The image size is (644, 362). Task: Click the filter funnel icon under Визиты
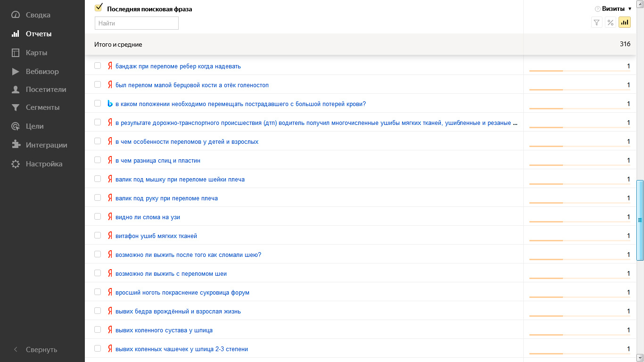point(597,23)
